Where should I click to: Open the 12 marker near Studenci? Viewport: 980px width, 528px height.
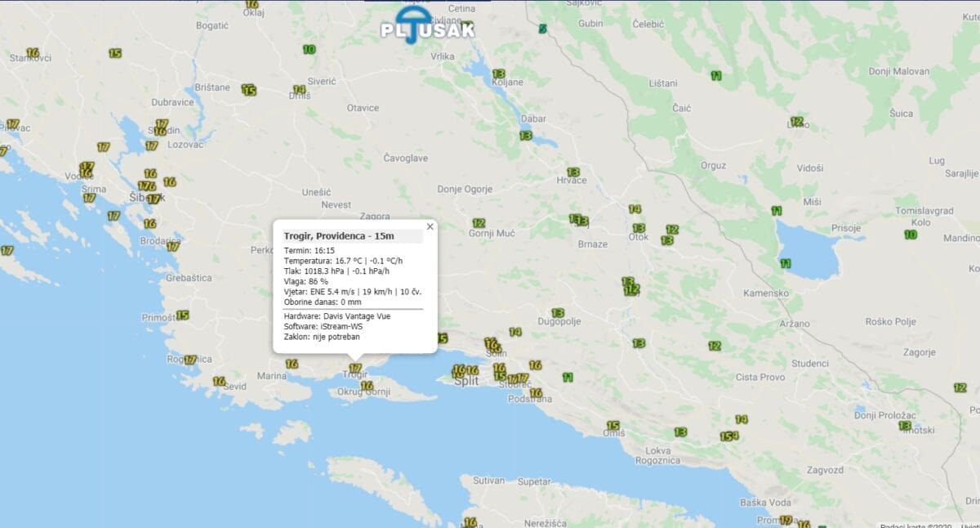point(715,346)
